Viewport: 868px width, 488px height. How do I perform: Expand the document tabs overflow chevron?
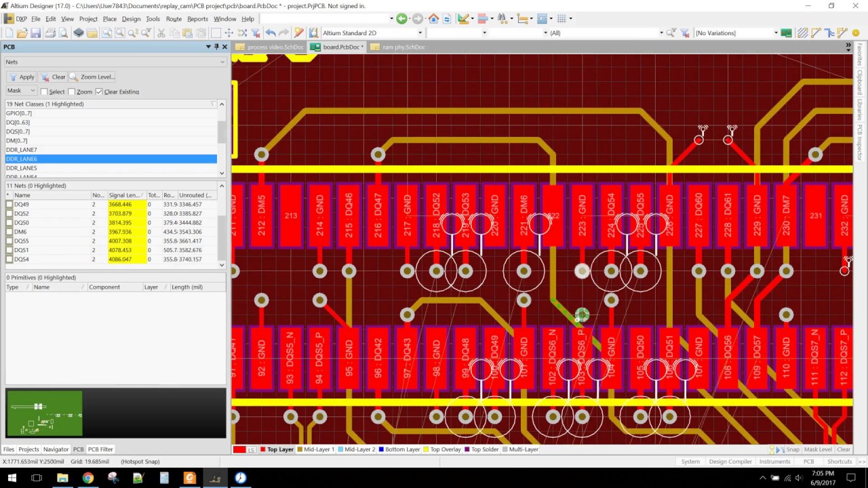(x=848, y=47)
